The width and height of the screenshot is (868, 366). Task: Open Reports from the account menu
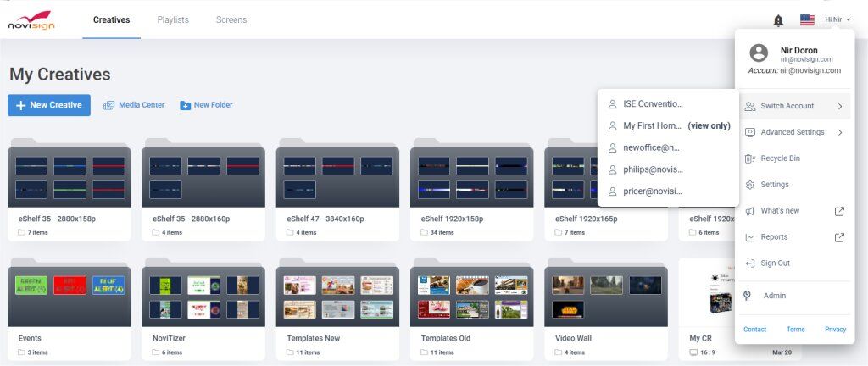pos(774,237)
